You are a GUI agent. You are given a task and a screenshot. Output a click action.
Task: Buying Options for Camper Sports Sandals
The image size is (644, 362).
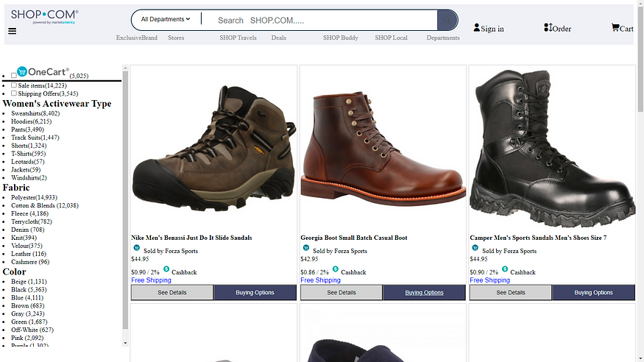pos(593,293)
